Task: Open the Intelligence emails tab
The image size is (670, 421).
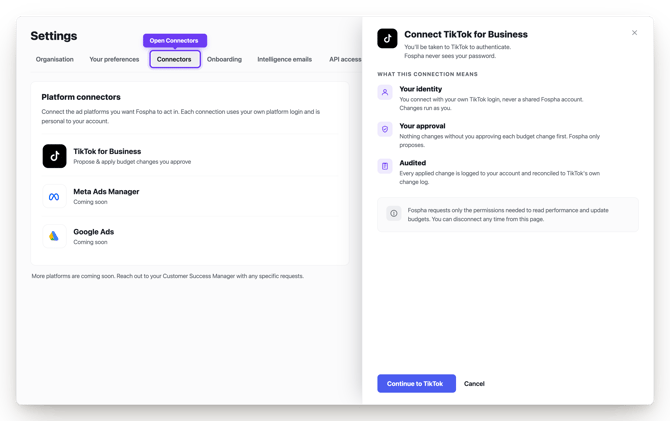Action: pyautogui.click(x=285, y=59)
